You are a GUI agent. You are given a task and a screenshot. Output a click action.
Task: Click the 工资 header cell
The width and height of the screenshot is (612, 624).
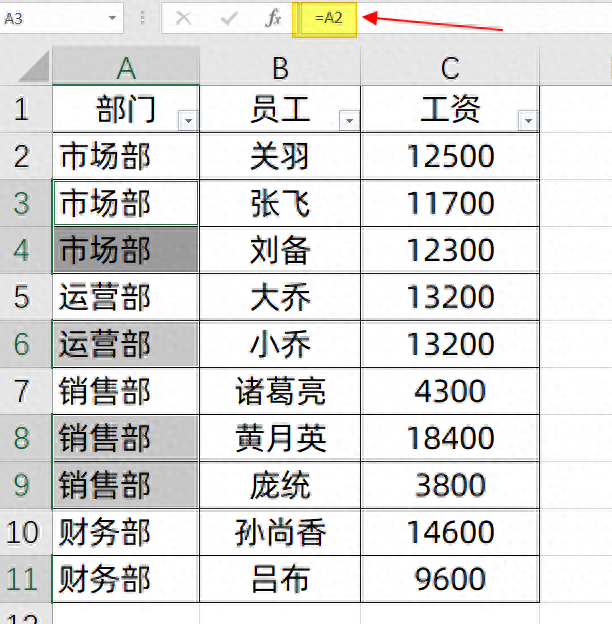click(x=450, y=109)
